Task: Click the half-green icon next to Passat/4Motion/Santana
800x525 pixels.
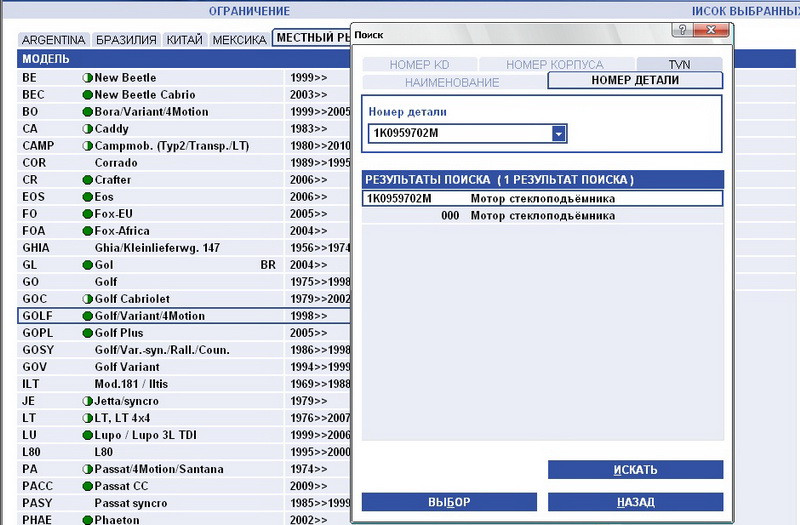Action: (87, 469)
